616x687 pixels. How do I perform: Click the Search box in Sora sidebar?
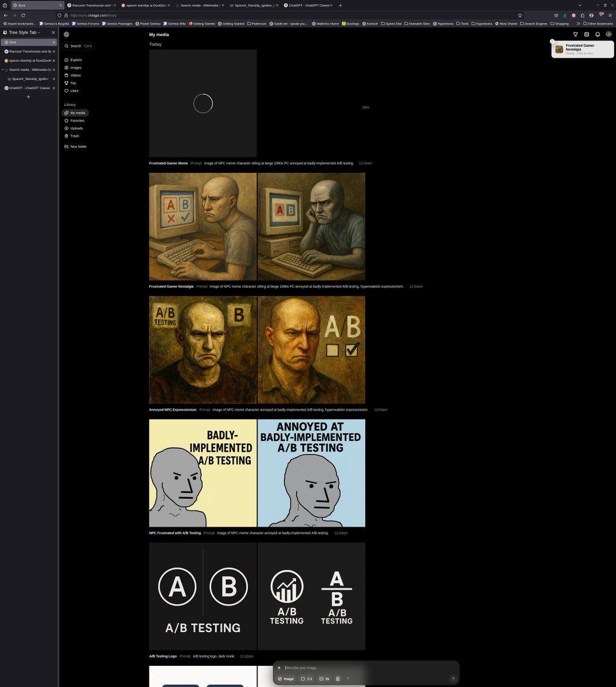tap(78, 46)
